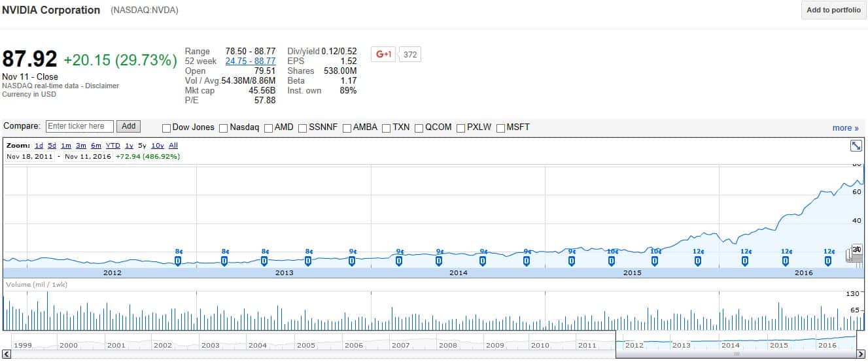Click the (NASDAQ:NVDA) ticker text
This screenshot has height=362, width=868.
[145, 10]
